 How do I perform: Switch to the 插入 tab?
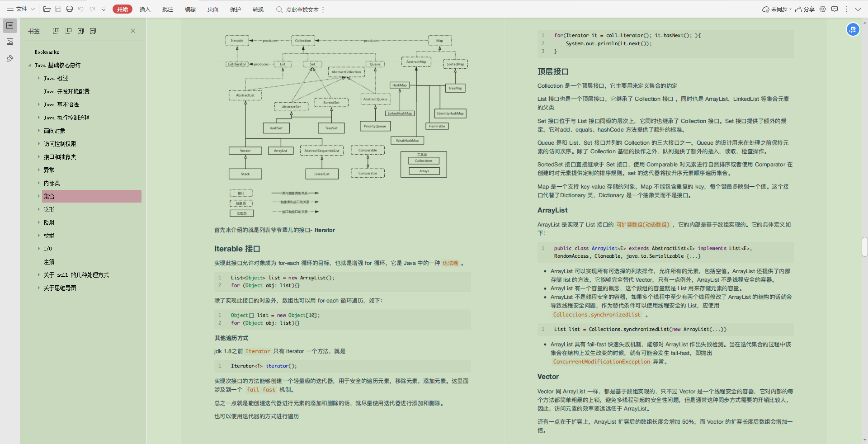coord(145,9)
